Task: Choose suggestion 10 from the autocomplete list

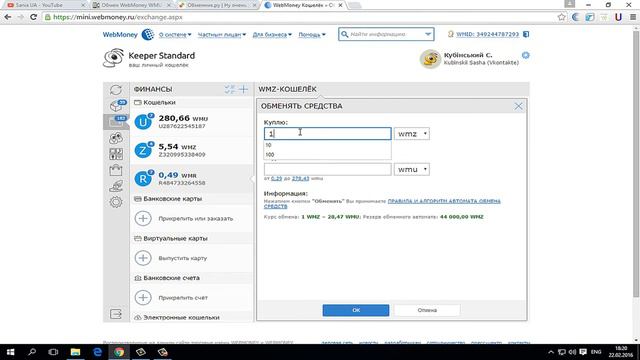Action: 327,145
